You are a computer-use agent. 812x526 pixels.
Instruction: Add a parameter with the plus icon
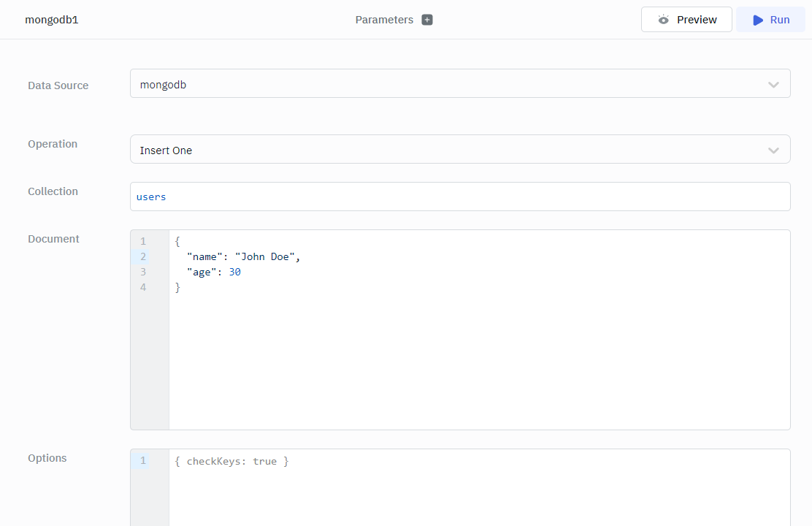[x=427, y=20]
